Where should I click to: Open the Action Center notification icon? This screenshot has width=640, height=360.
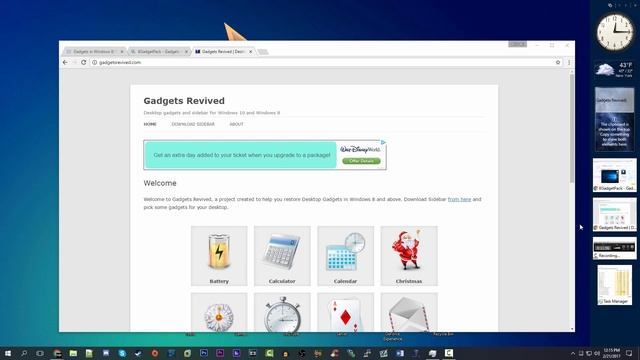click(x=629, y=353)
